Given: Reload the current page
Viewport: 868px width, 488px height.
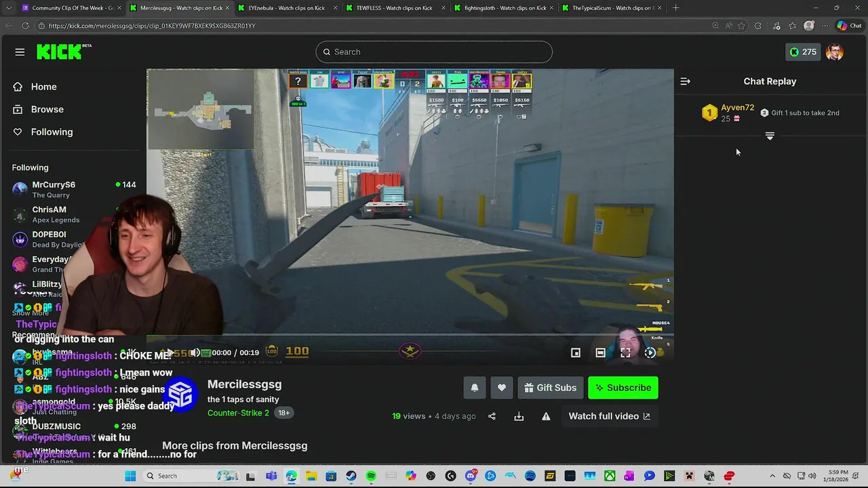Looking at the screenshot, I should point(25,26).
